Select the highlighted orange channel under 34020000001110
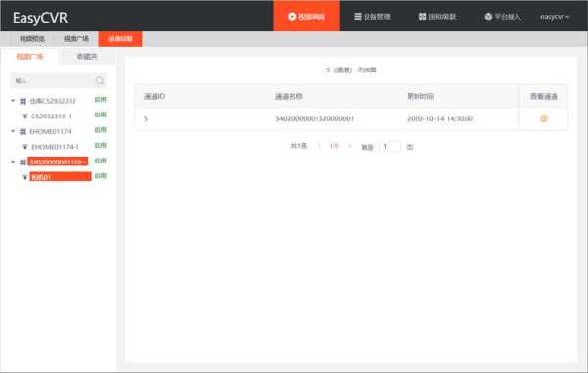Screen dimensions: 588x373 (x=61, y=177)
